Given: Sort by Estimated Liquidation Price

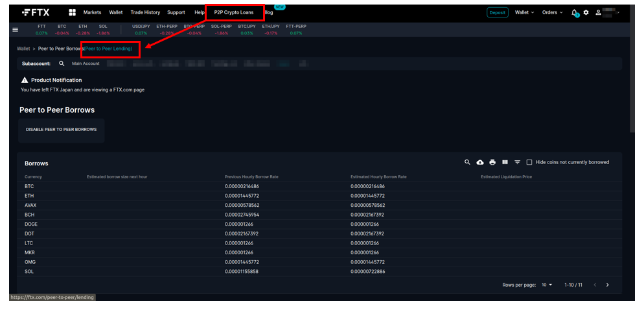Looking at the screenshot, I should click(507, 177).
